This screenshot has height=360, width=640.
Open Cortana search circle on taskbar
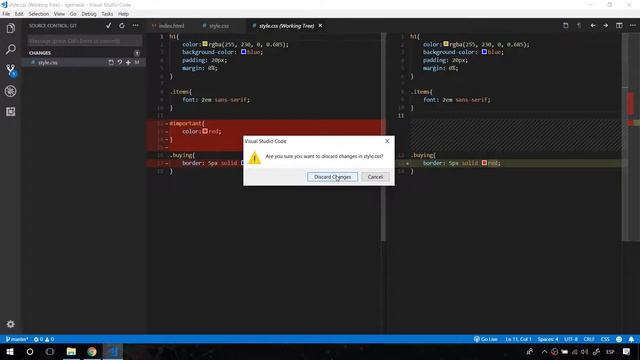click(x=30, y=351)
